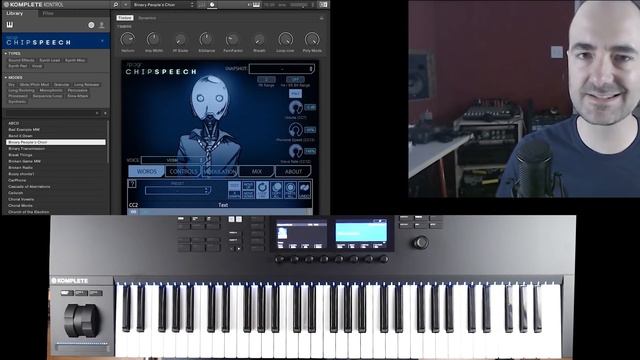
Task: Click the Paste All icon
Action: click(291, 190)
